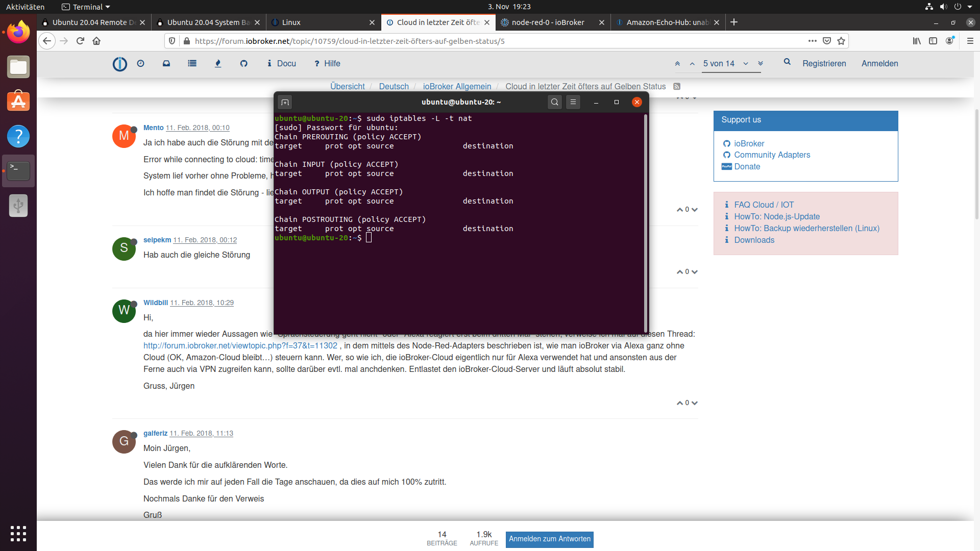The width and height of the screenshot is (980, 551).
Task: Bookmark this page with star icon
Action: pos(841,41)
